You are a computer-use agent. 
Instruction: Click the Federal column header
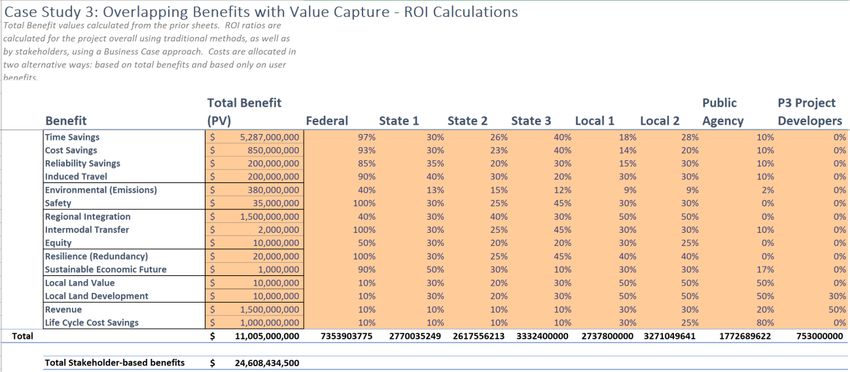(x=327, y=120)
